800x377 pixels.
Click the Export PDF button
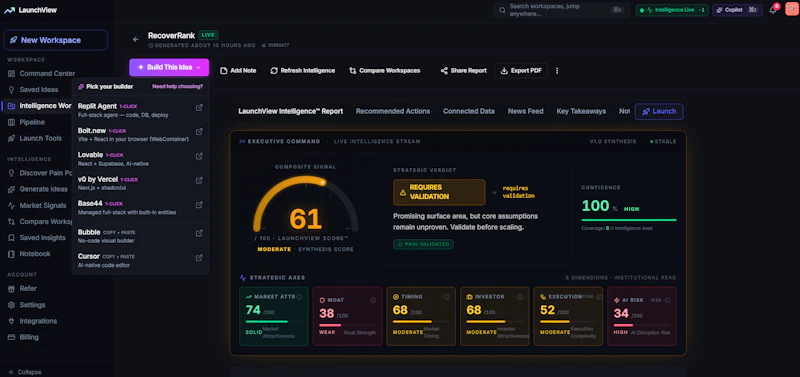pyautogui.click(x=521, y=71)
